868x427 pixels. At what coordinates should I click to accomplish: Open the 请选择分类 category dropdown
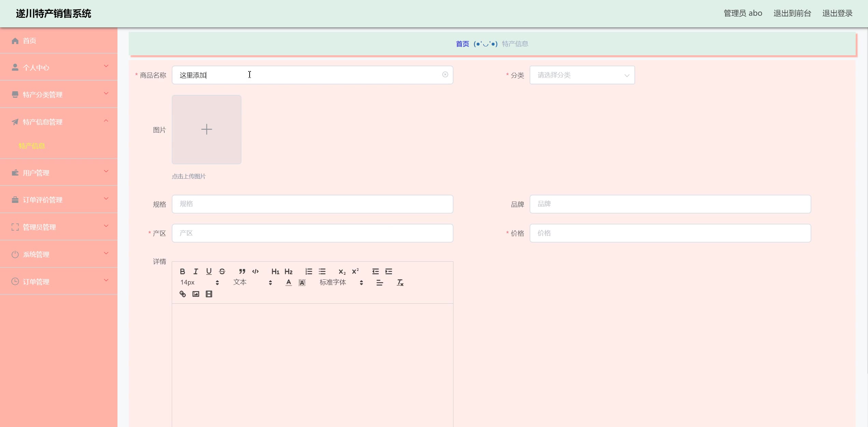tap(582, 75)
